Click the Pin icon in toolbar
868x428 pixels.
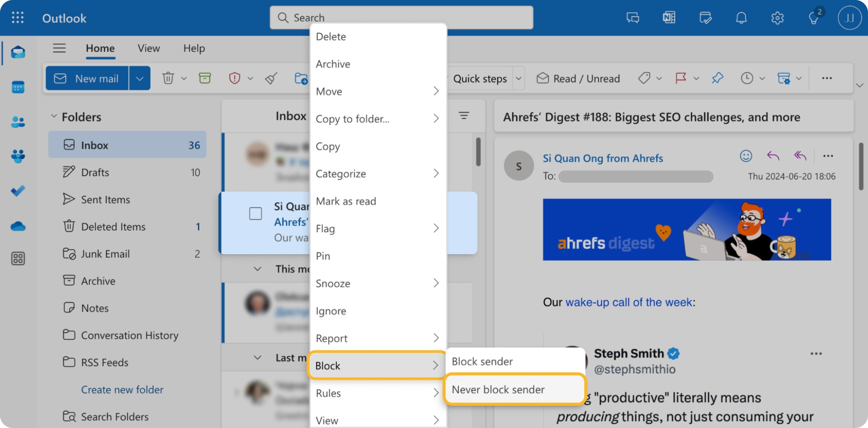click(717, 78)
